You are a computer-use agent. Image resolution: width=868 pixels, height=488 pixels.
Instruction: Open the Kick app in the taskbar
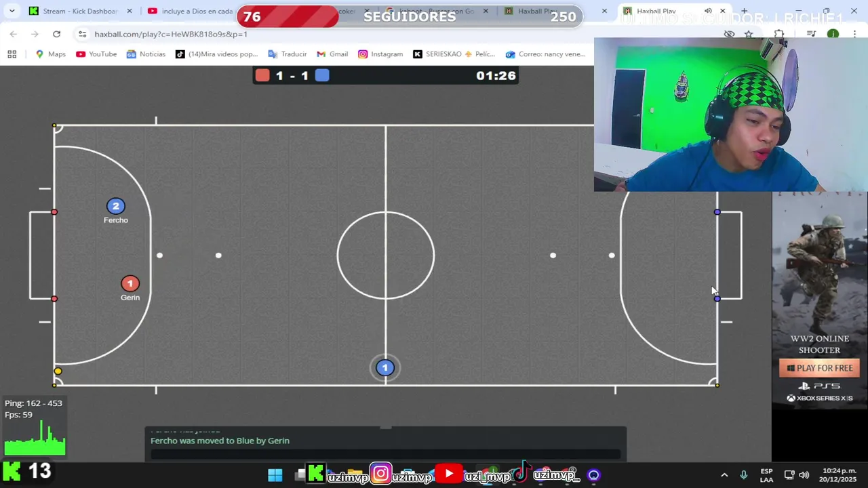(315, 474)
